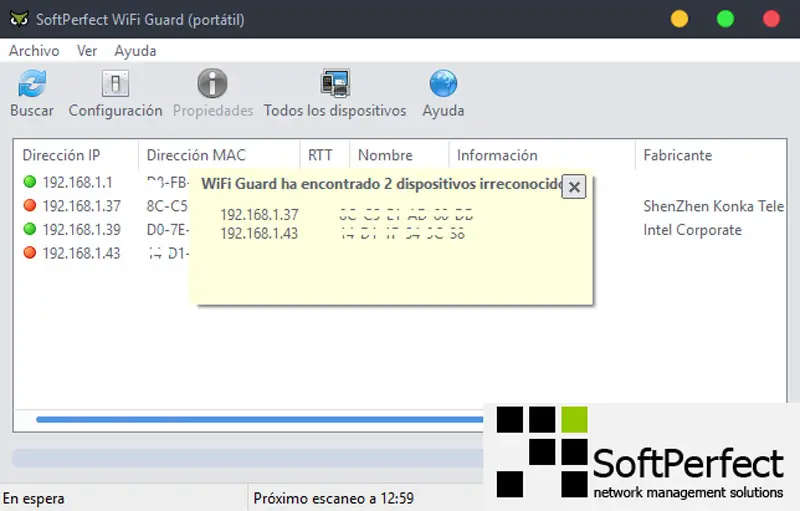Click 192.168.1.43 in the notification popup
This screenshot has height=511, width=800.
pos(259,234)
